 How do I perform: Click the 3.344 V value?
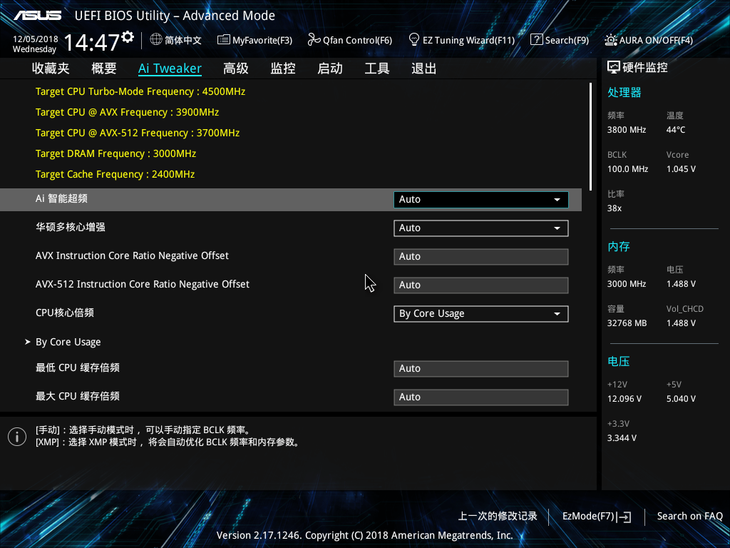click(622, 438)
